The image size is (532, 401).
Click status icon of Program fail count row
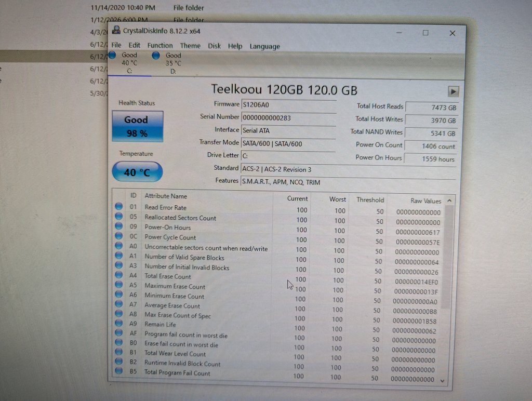(119, 332)
